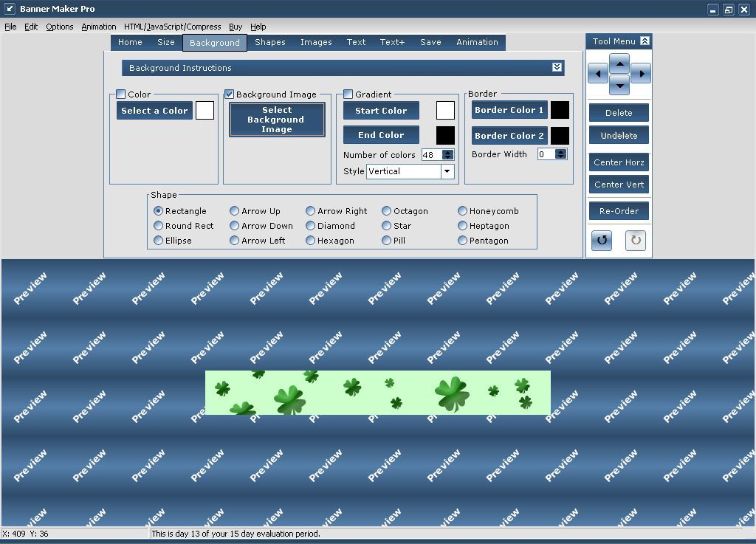Open the Animation menu

99,27
